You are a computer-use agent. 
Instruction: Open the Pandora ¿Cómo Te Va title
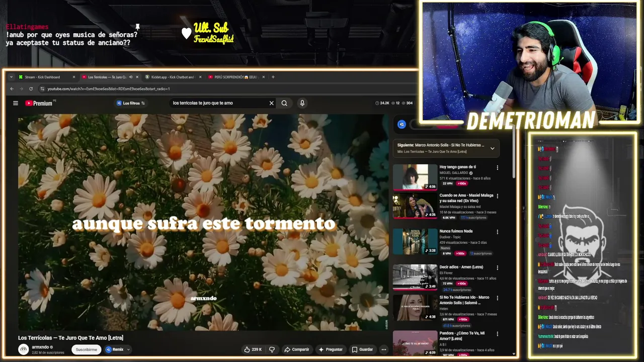pos(462,336)
